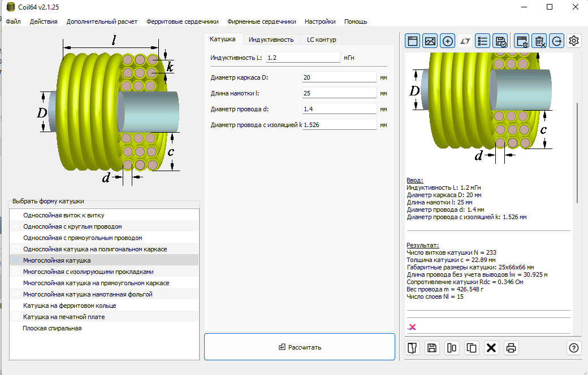Open the Помощь menu
The width and height of the screenshot is (588, 375).
[x=356, y=21]
